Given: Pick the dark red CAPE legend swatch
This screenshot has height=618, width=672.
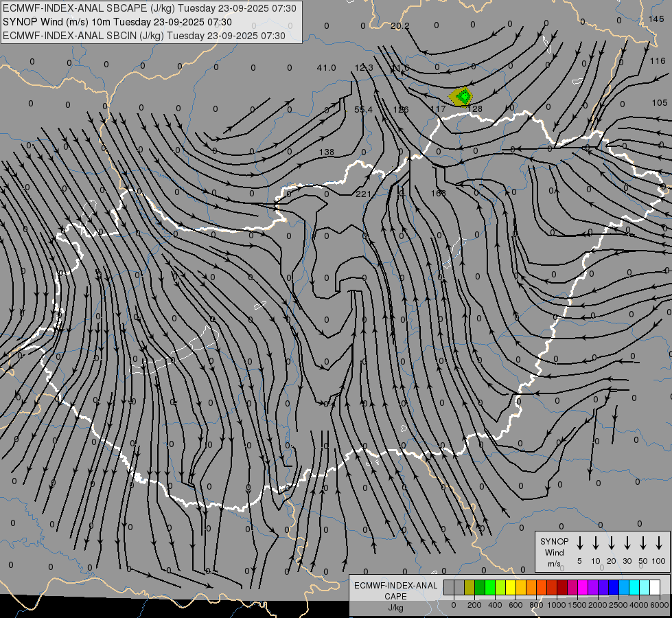Looking at the screenshot, I should click(x=562, y=588).
